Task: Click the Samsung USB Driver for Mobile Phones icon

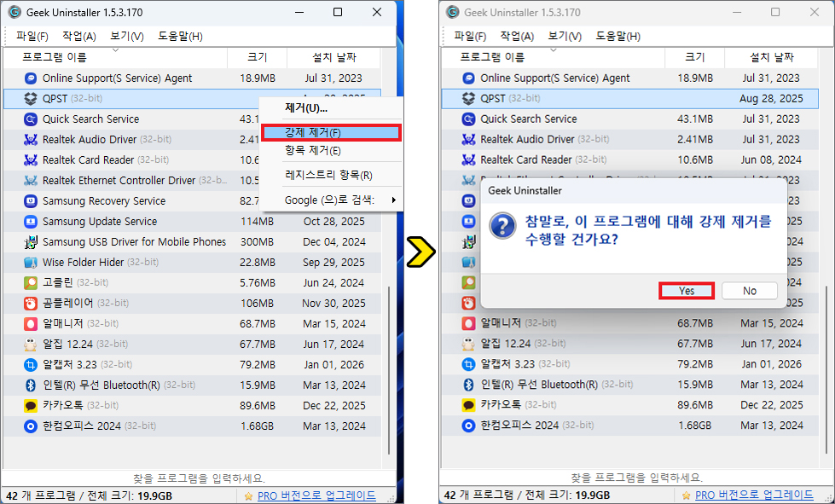Action: point(31,242)
